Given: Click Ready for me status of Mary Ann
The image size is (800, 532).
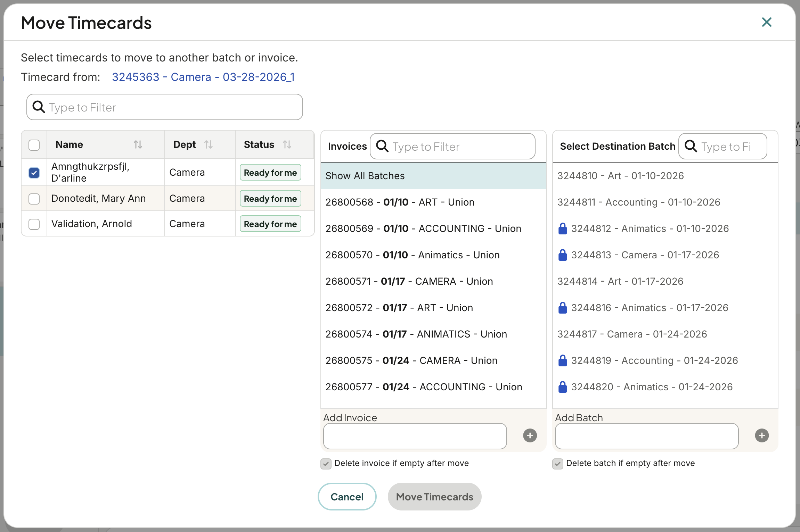Looking at the screenshot, I should (270, 199).
